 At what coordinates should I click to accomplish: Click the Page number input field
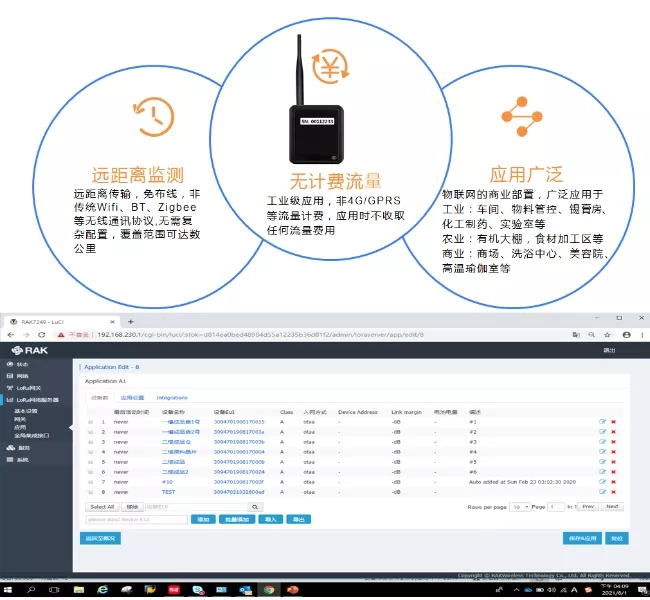(x=555, y=507)
